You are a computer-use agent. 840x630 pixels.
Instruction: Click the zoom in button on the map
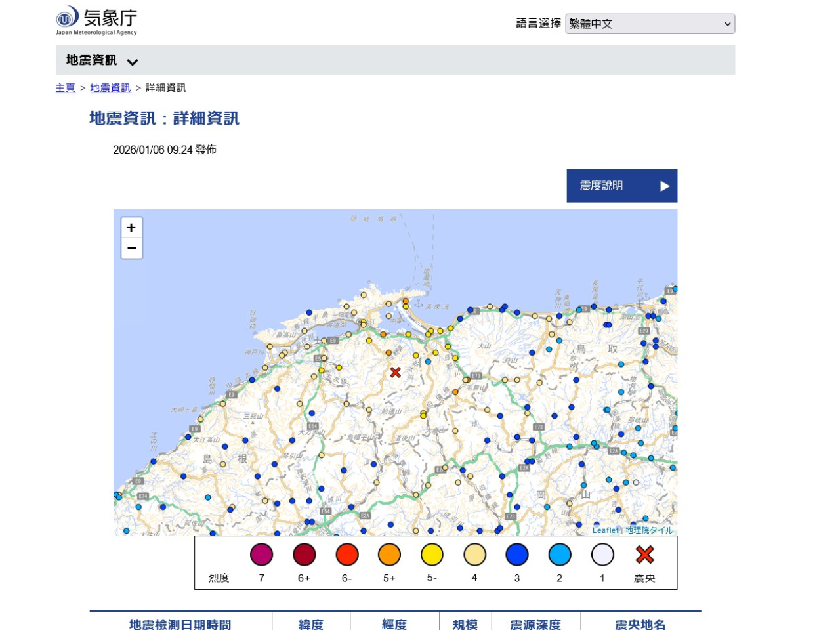click(131, 227)
